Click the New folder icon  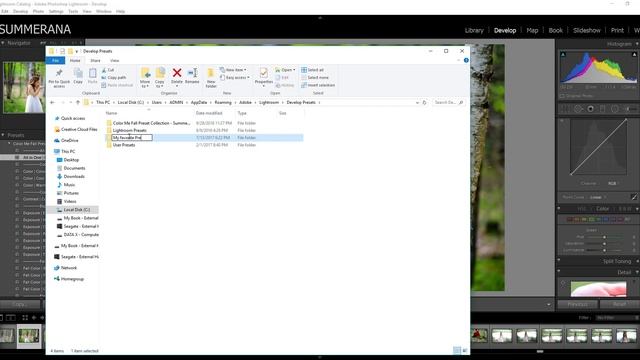click(x=211, y=73)
